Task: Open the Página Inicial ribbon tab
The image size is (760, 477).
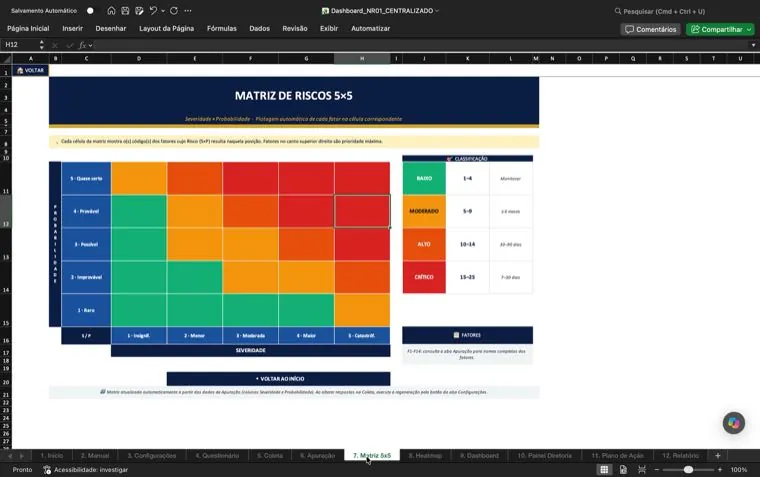Action: point(28,29)
